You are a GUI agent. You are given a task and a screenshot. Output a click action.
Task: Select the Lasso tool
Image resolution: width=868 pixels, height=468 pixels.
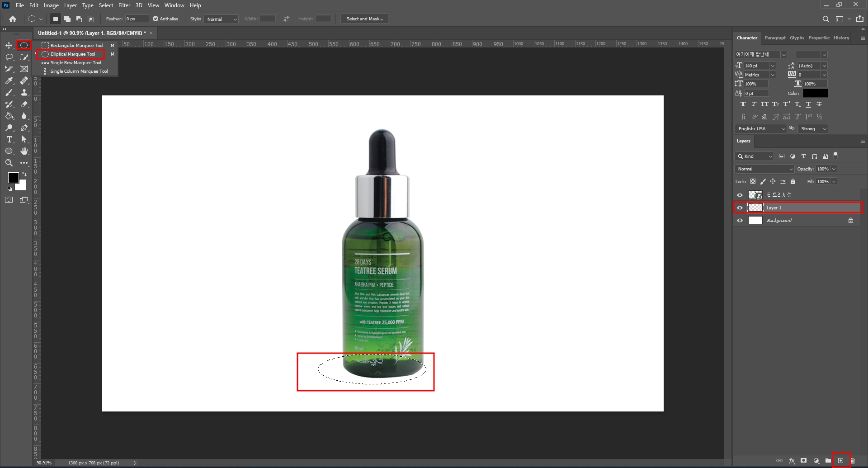point(9,57)
